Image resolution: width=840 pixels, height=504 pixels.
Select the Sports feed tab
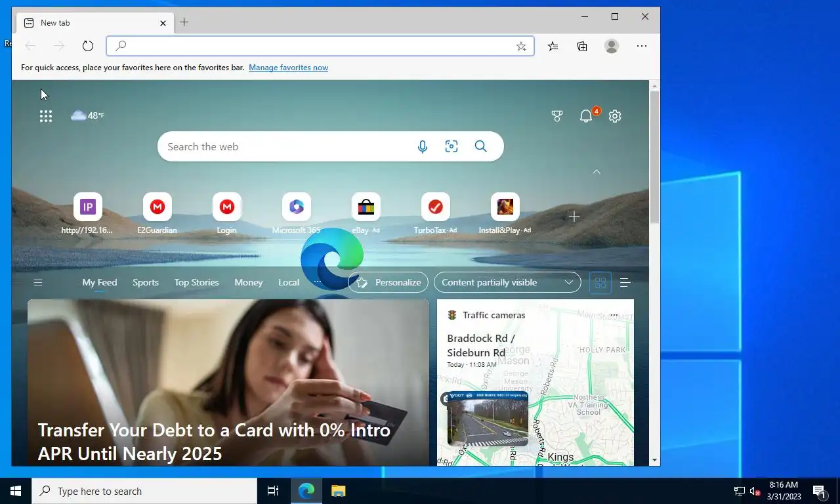[x=146, y=282]
